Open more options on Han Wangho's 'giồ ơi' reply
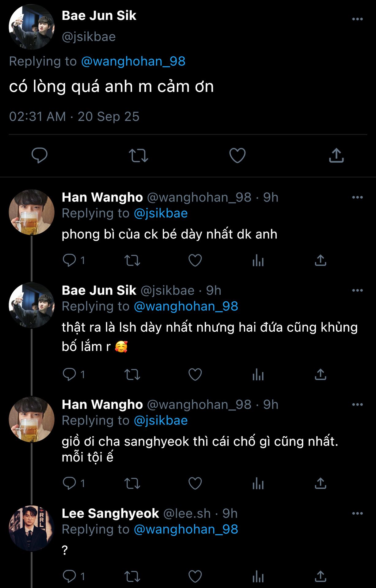 point(357,405)
